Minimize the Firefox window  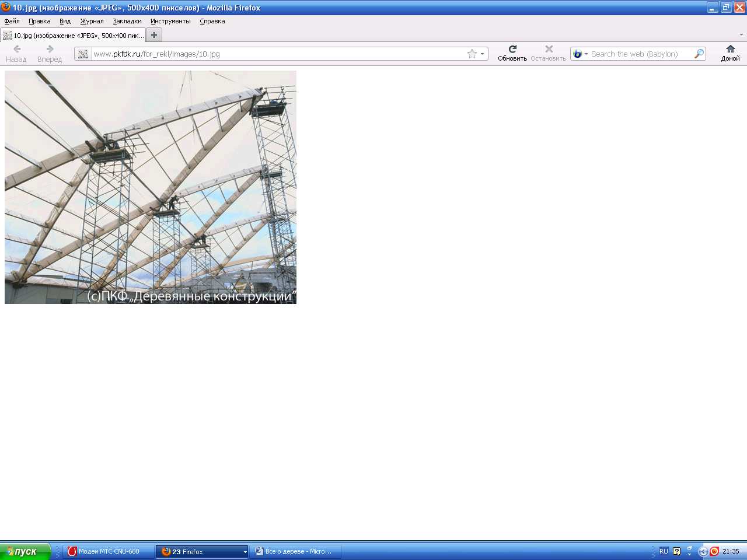pyautogui.click(x=713, y=8)
